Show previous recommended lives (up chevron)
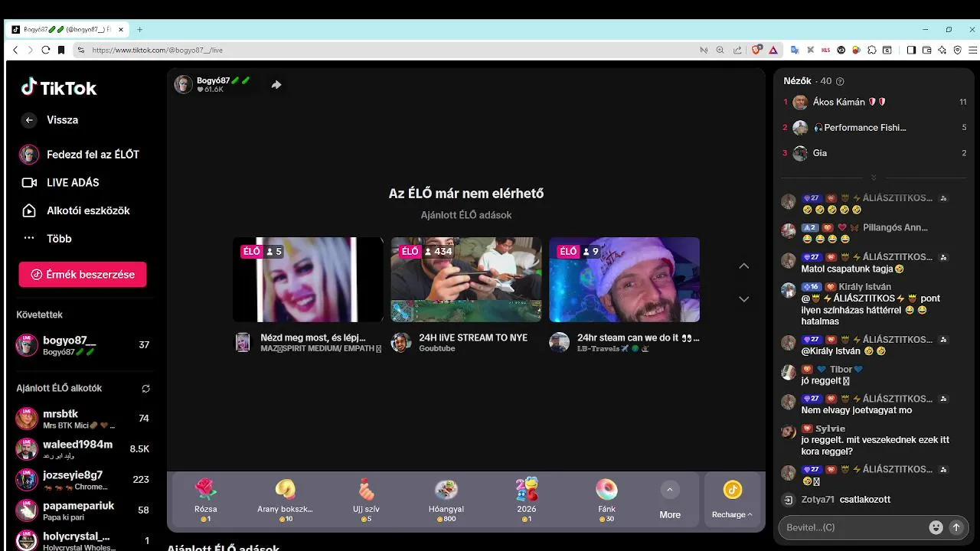The height and width of the screenshot is (551, 980). point(743,266)
